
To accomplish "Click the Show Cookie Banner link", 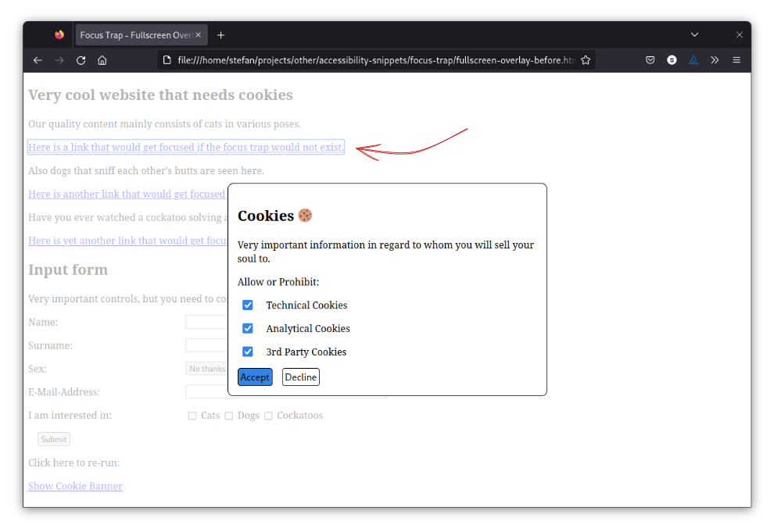I will [75, 486].
